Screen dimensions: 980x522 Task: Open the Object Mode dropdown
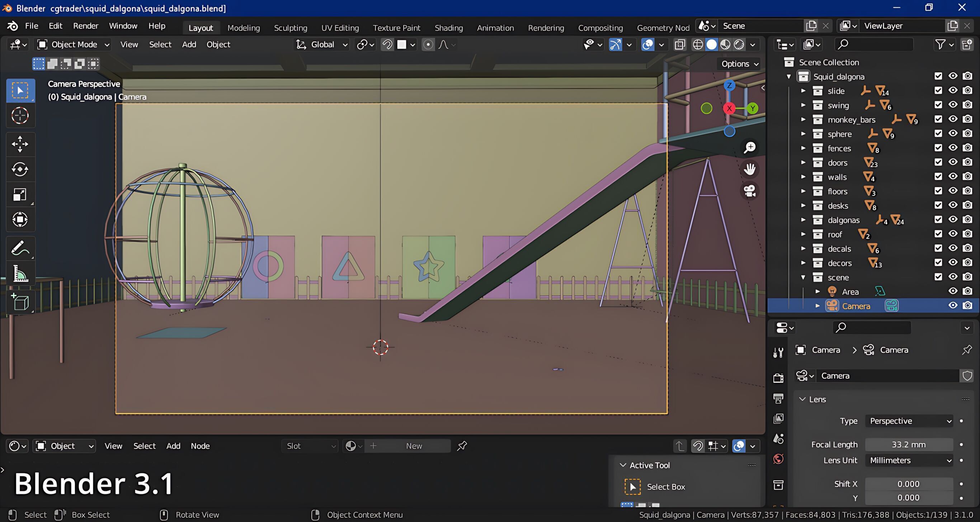74,44
